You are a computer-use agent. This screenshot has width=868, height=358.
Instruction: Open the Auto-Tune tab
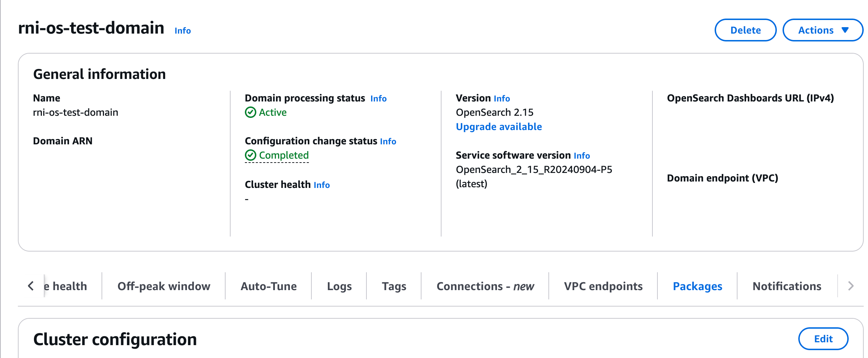(268, 286)
